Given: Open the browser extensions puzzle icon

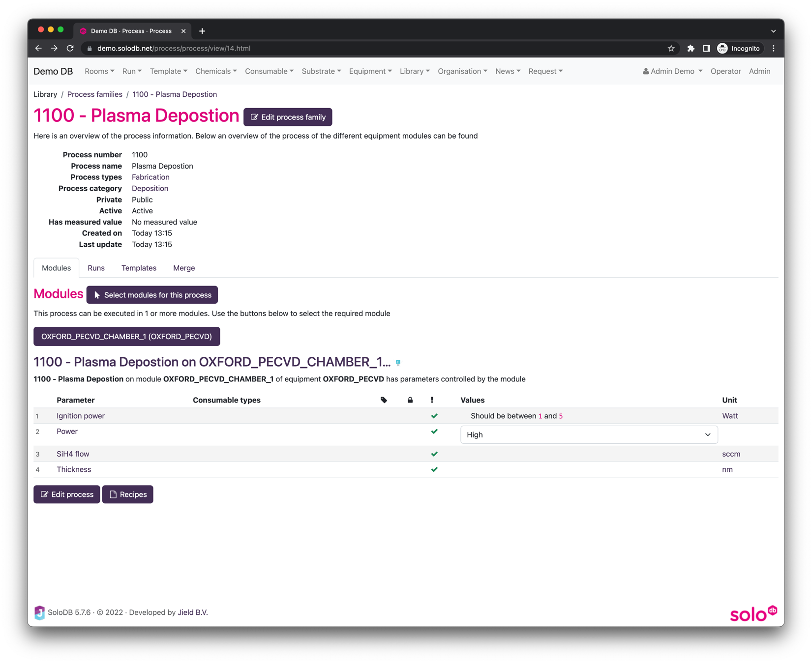Looking at the screenshot, I should pos(691,48).
